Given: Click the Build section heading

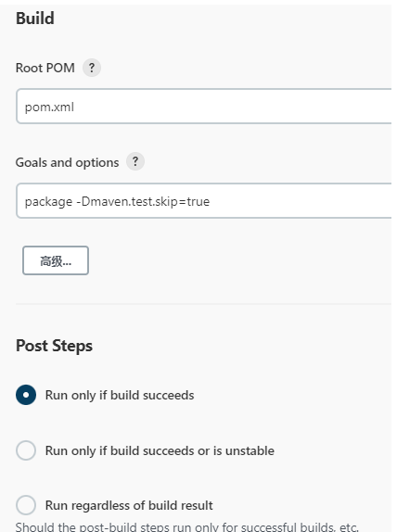Looking at the screenshot, I should point(35,19).
